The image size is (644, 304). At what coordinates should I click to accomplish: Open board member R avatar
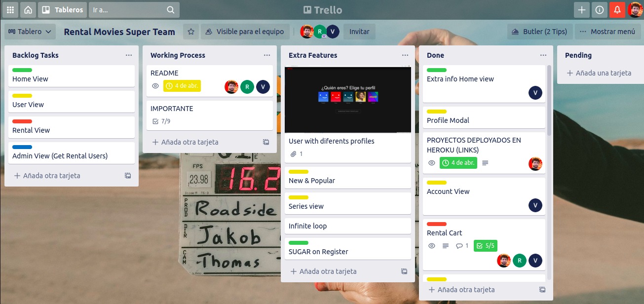[x=320, y=32]
